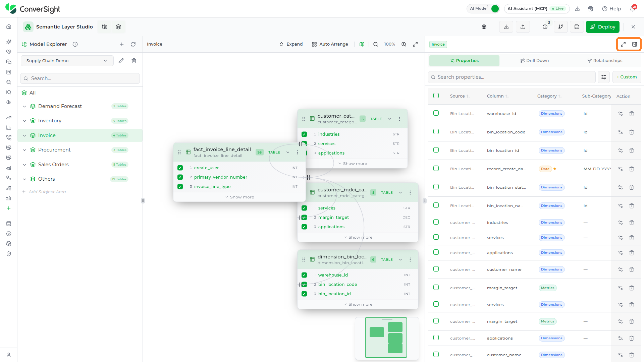Open studio settings gear icon
The image size is (644, 362).
click(x=484, y=27)
